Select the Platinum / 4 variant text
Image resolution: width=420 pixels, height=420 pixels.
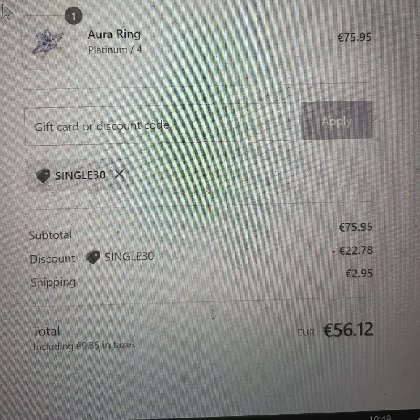(x=115, y=50)
